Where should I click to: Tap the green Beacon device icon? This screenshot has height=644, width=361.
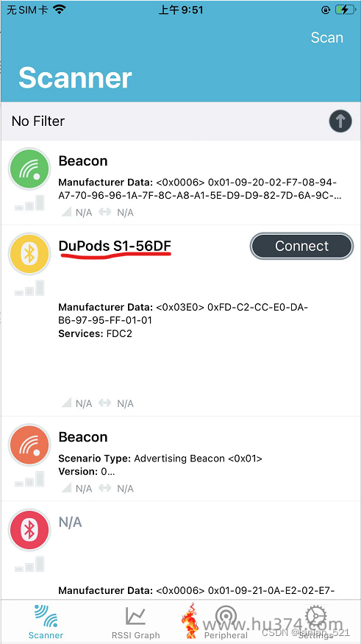click(x=29, y=169)
